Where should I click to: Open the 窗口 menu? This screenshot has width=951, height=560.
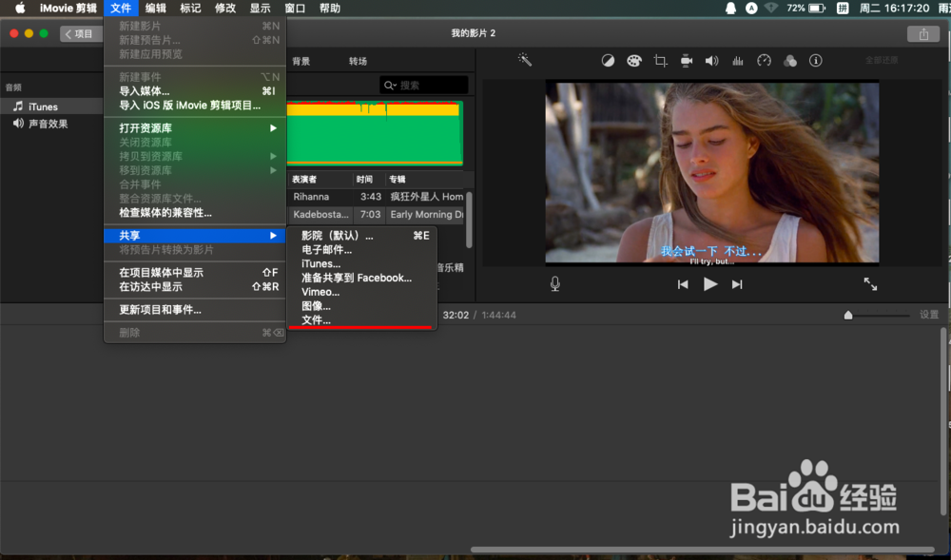[x=295, y=8]
